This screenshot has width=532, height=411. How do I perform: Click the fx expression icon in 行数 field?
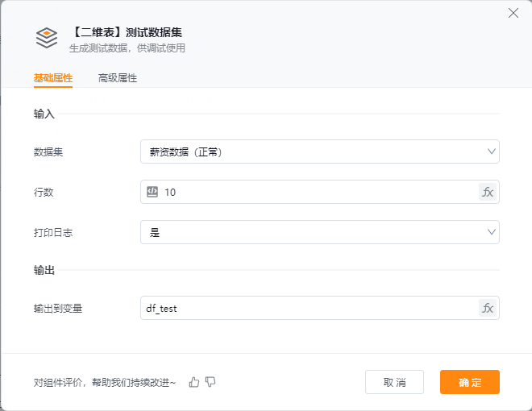click(x=488, y=192)
